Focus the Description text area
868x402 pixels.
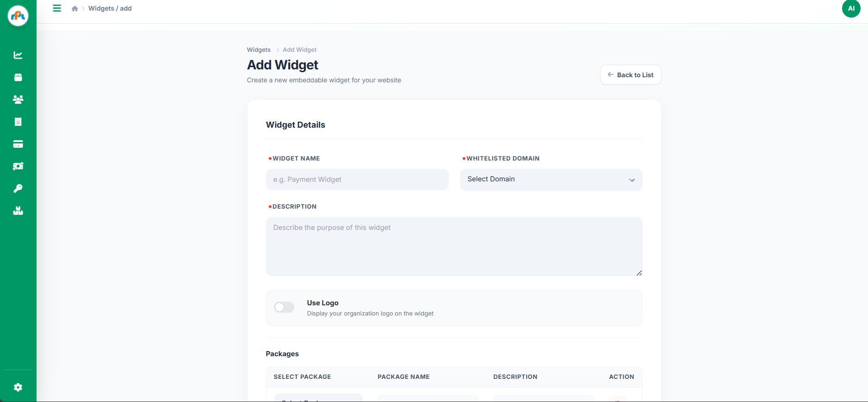click(454, 246)
